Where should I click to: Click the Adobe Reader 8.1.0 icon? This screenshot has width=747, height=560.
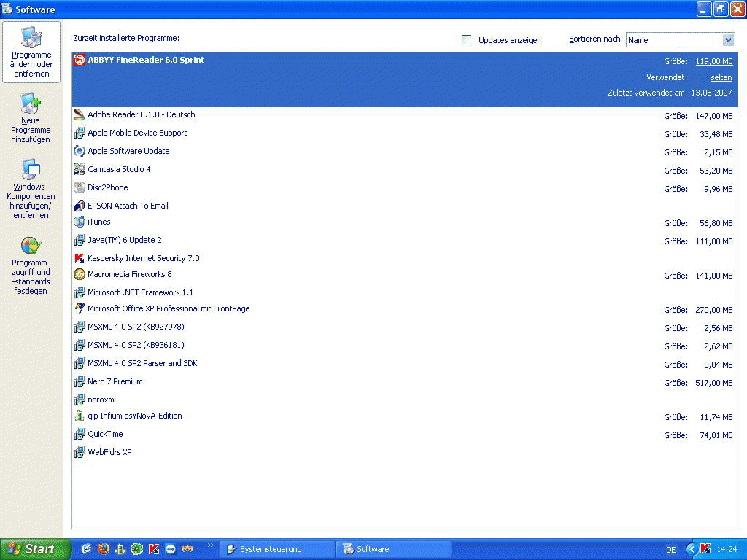(80, 114)
